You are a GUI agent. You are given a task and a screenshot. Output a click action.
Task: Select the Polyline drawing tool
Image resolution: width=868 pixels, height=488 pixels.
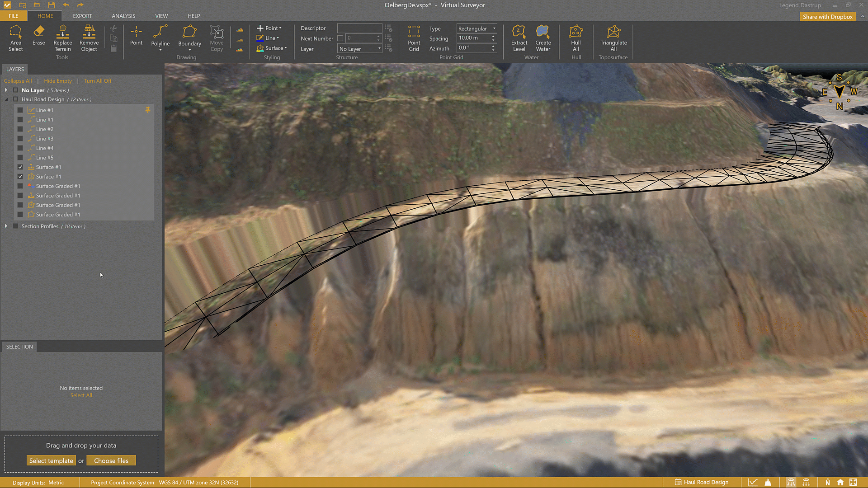(160, 36)
